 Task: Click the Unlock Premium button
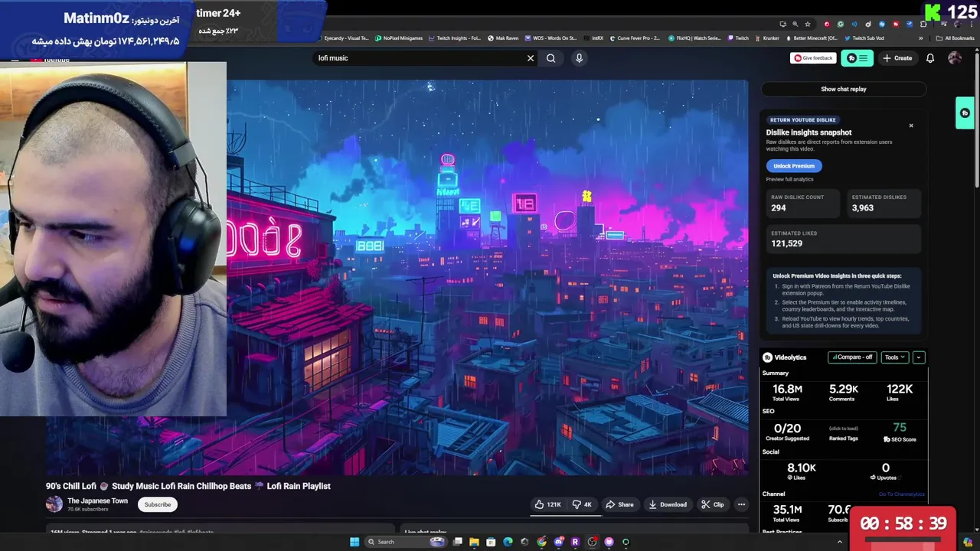794,166
